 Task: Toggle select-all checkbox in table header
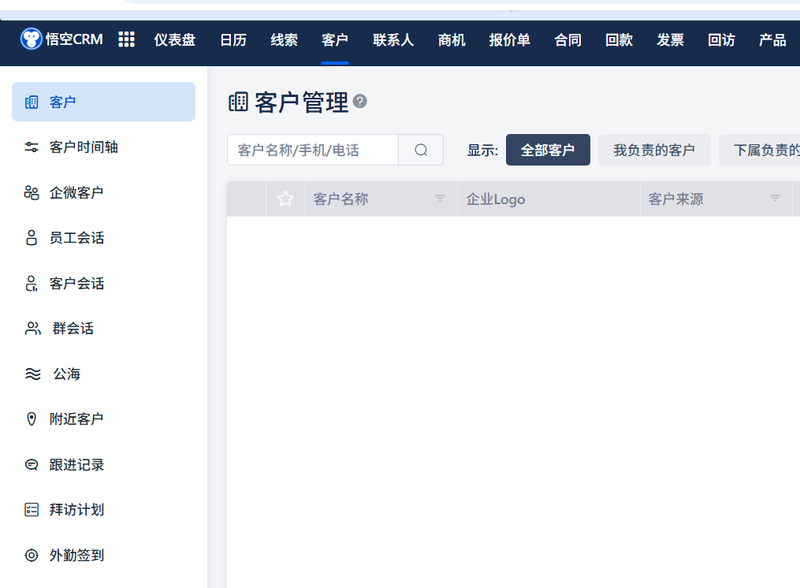click(x=246, y=199)
